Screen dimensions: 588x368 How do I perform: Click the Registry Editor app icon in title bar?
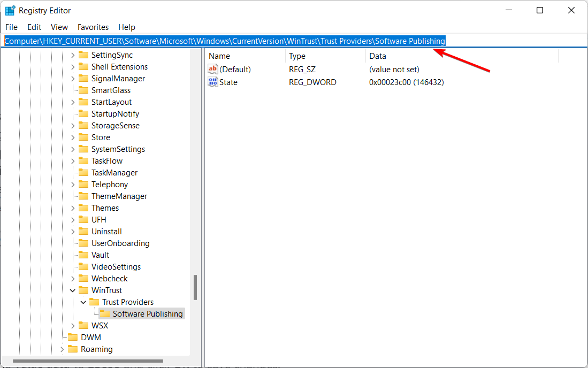point(10,11)
